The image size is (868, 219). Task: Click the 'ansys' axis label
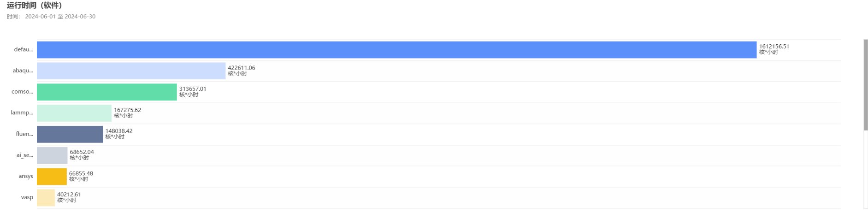tap(26, 176)
